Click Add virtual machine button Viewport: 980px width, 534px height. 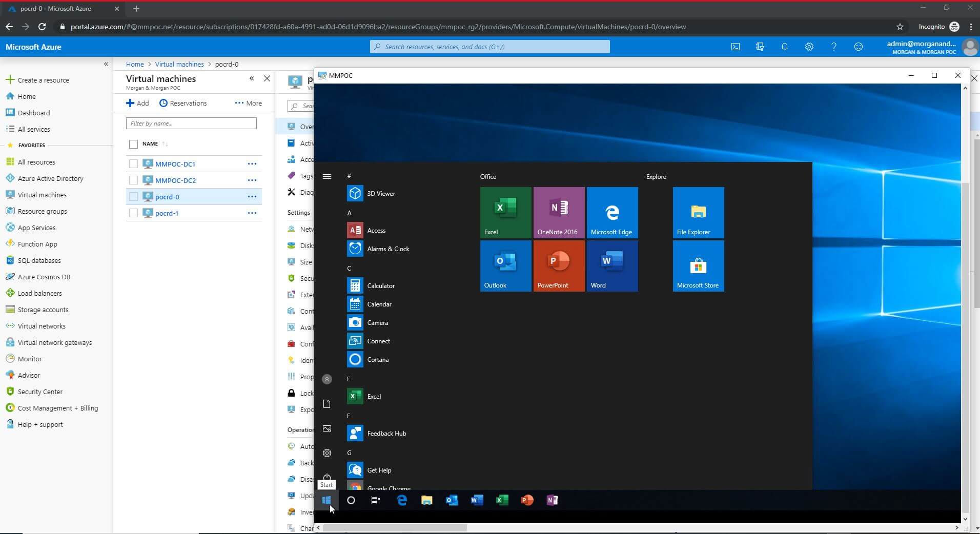[137, 103]
